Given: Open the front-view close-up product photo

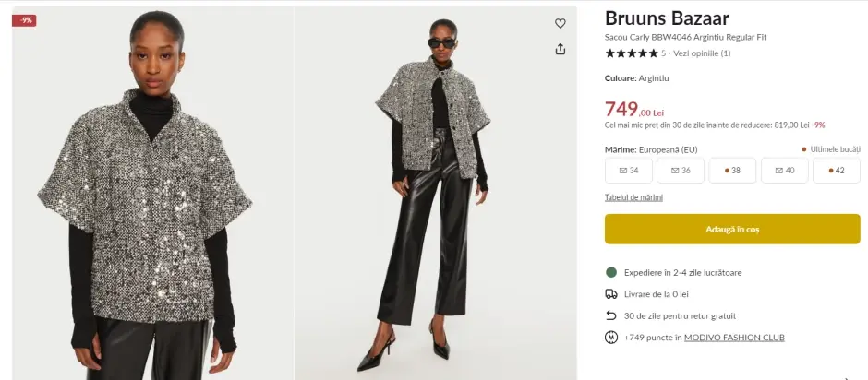Looking at the screenshot, I should click(150, 194).
